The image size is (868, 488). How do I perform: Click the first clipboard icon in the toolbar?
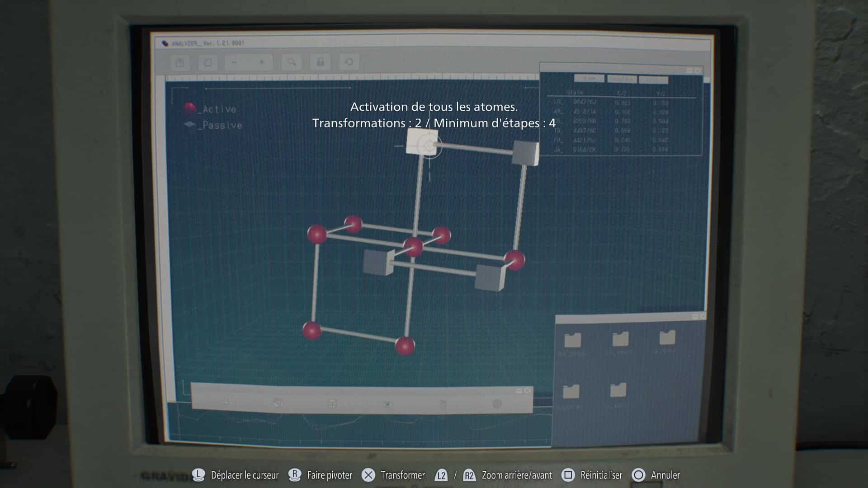point(180,62)
